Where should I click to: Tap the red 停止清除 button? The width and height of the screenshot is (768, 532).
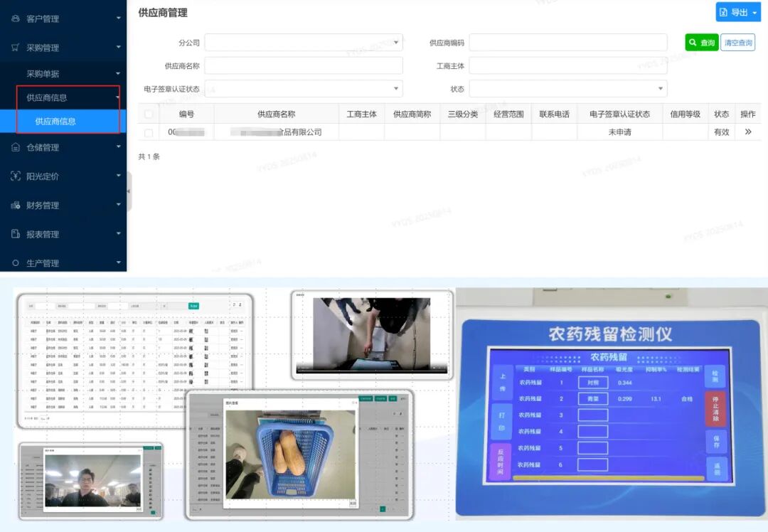(715, 409)
